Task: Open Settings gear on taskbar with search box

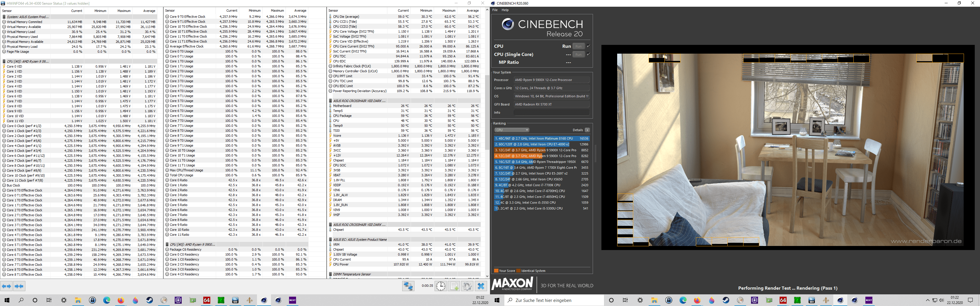Action: tap(640, 300)
